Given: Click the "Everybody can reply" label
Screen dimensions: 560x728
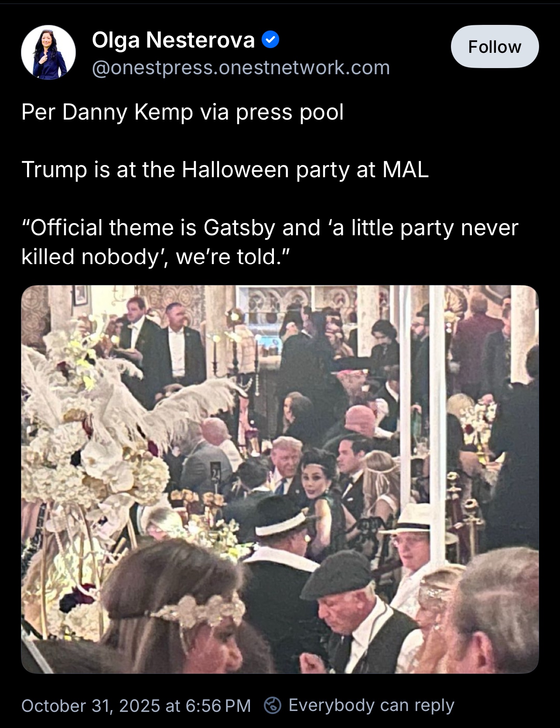Looking at the screenshot, I should [372, 705].
